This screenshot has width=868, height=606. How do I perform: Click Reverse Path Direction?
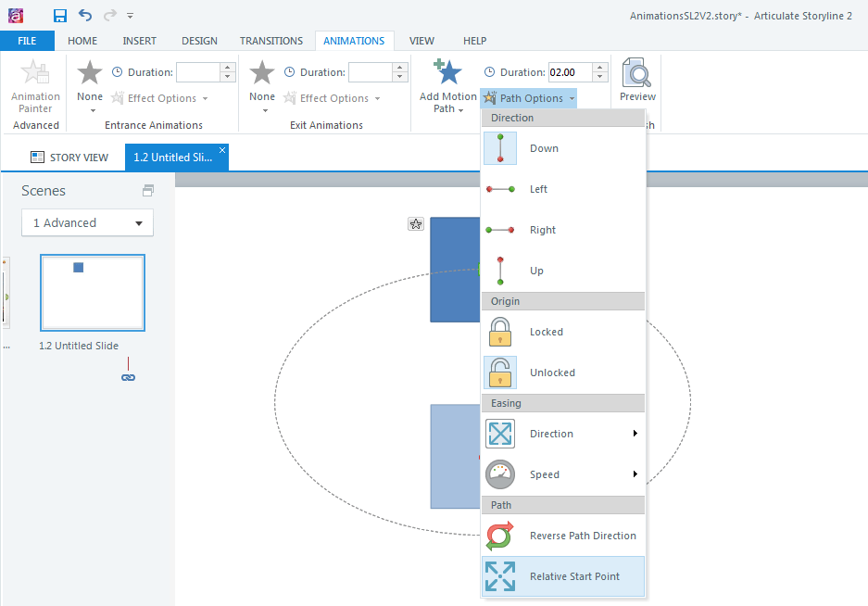pyautogui.click(x=563, y=536)
